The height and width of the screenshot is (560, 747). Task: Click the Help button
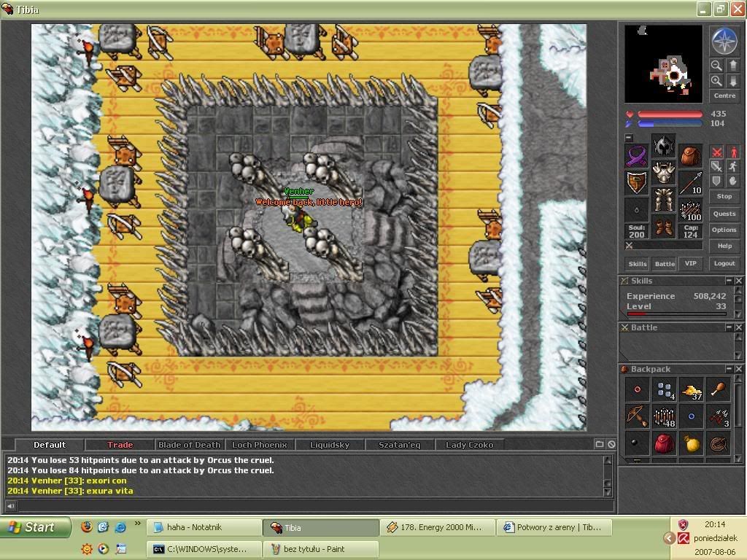(x=724, y=246)
